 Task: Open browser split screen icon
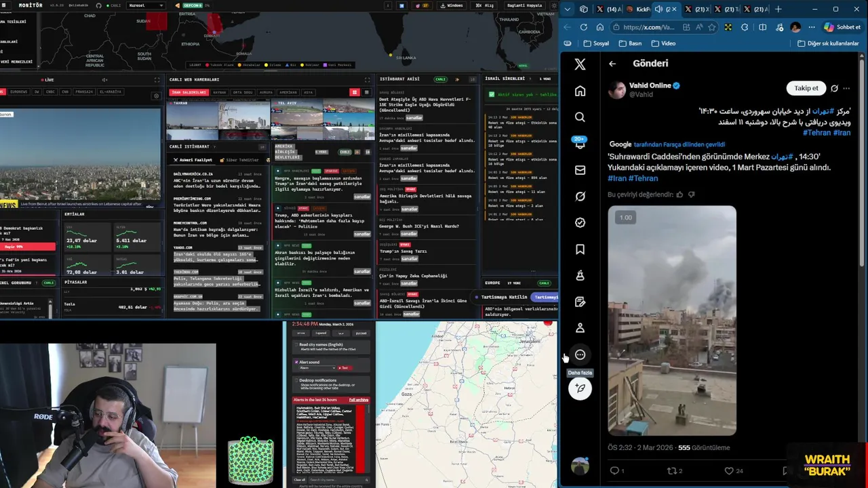click(x=763, y=27)
